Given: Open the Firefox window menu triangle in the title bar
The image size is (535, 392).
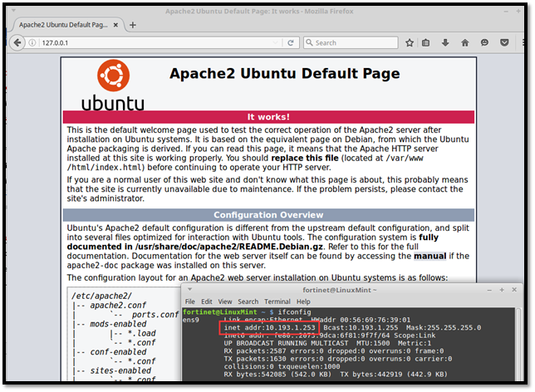Looking at the screenshot, I should 13,11.
